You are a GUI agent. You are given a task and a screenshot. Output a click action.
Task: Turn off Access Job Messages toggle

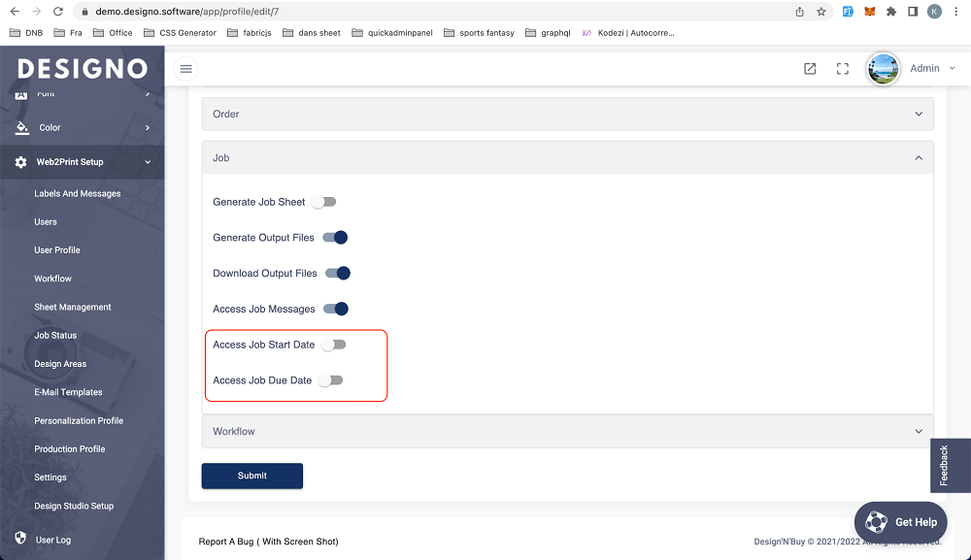click(x=336, y=309)
